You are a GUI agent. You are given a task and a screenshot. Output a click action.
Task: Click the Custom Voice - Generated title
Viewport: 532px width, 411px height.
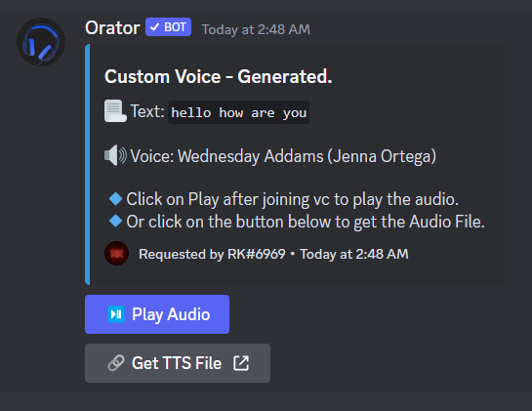point(218,76)
